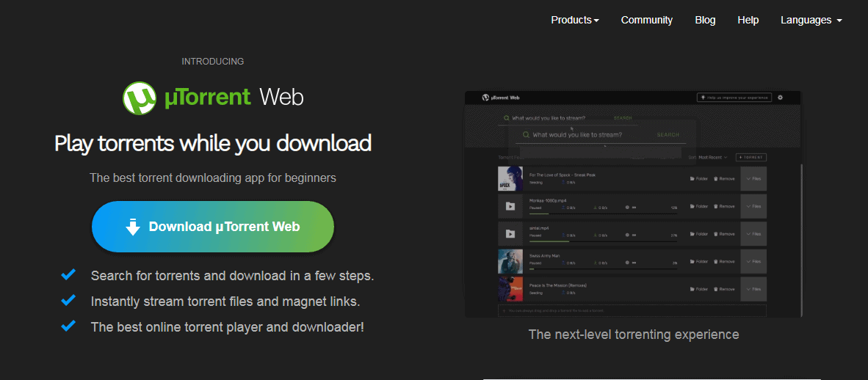Click the Download µTorrent Web button
The width and height of the screenshot is (868, 380).
tap(212, 227)
